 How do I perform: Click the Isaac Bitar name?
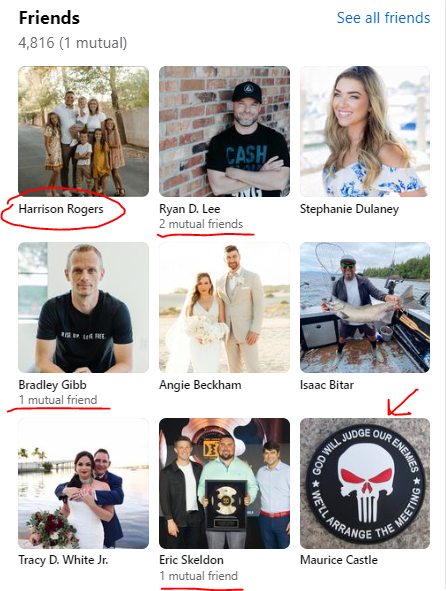coord(327,385)
